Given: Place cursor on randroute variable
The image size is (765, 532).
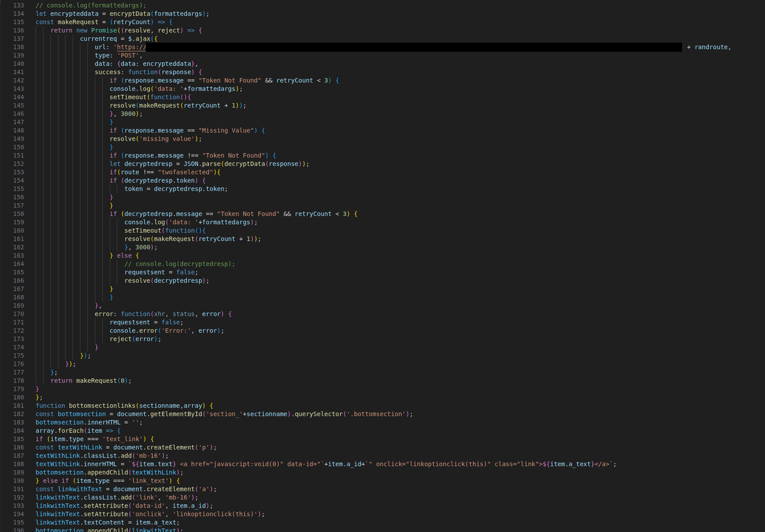Looking at the screenshot, I should click(x=711, y=47).
